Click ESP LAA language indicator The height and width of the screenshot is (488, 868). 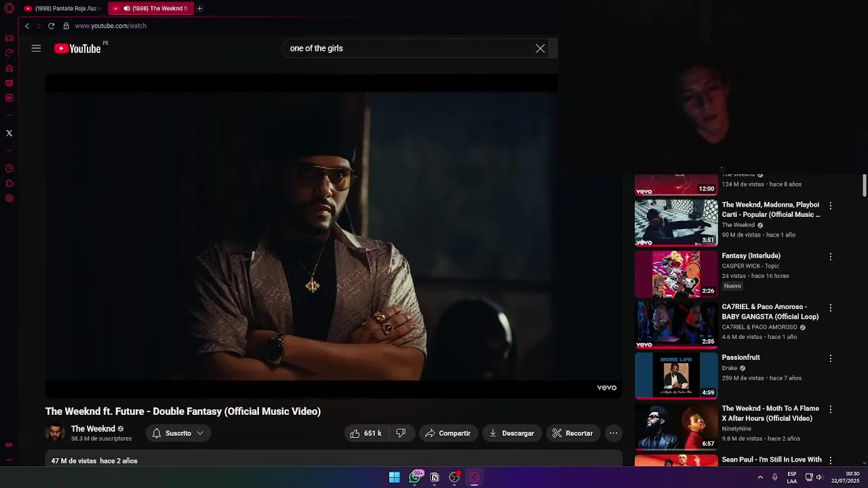point(792,477)
